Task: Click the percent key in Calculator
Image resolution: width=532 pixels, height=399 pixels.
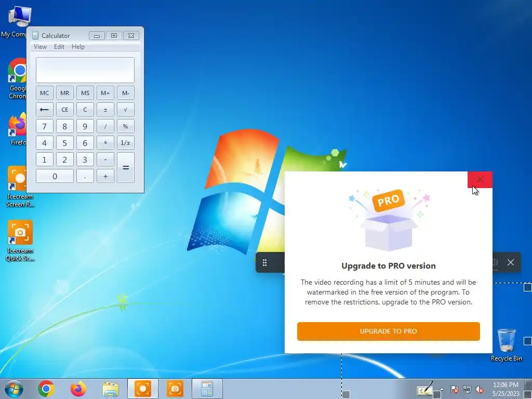Action: [126, 126]
